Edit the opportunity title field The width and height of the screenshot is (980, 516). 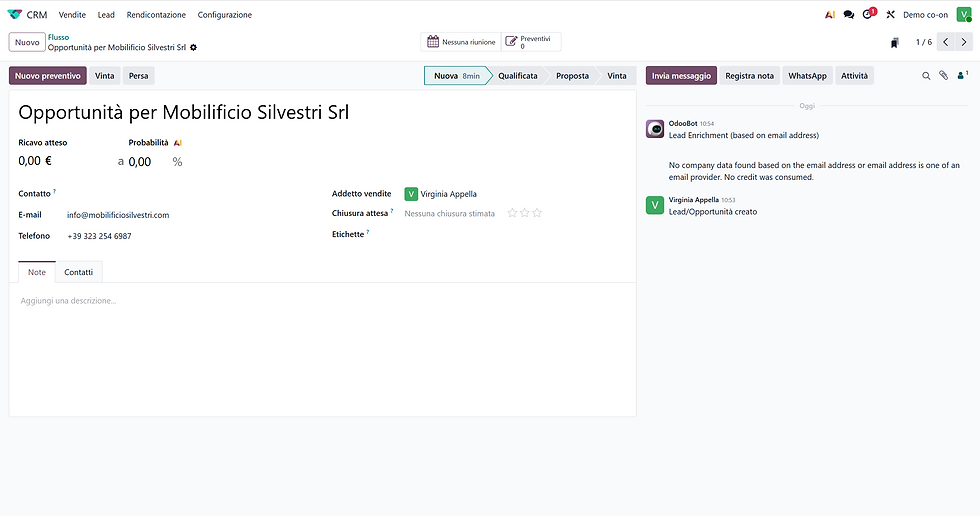coord(184,112)
